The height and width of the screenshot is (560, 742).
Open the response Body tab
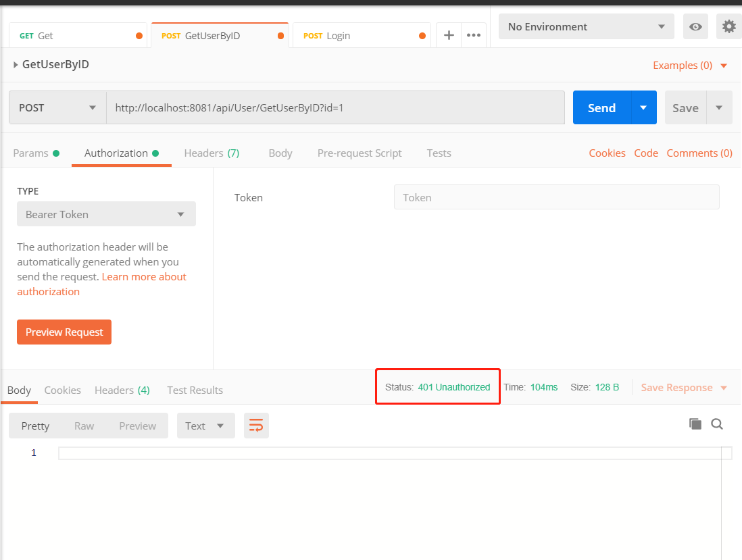[x=19, y=390]
